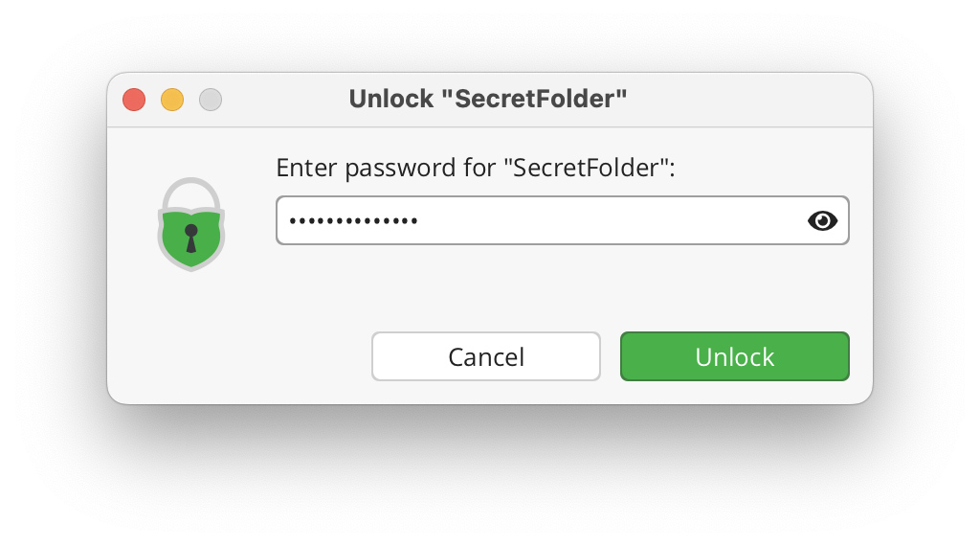This screenshot has height=546, width=980.
Task: Cancel the unlock dialog
Action: point(485,356)
